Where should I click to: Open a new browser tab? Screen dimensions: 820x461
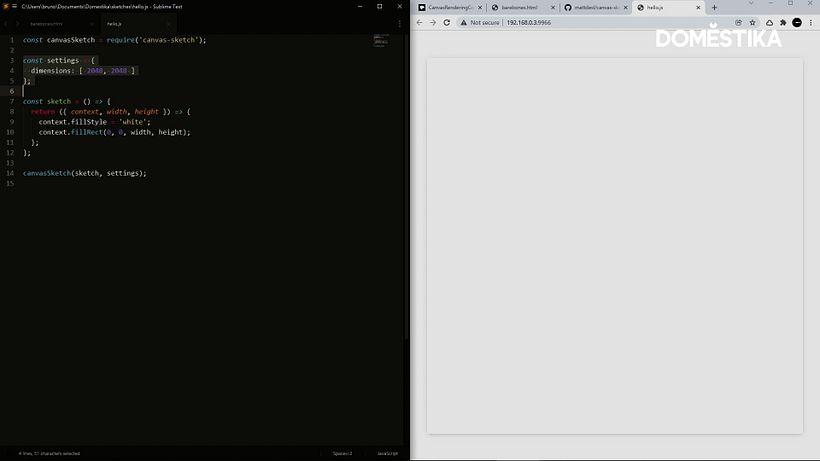tap(714, 7)
